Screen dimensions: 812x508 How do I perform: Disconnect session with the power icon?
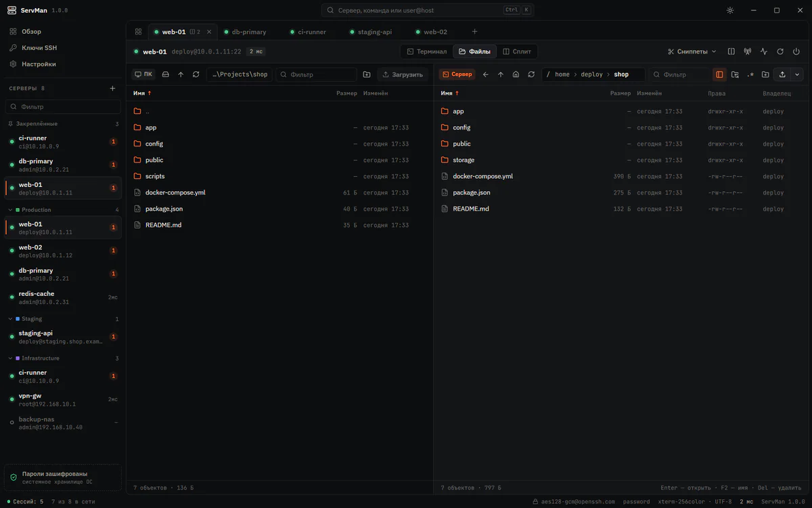796,51
